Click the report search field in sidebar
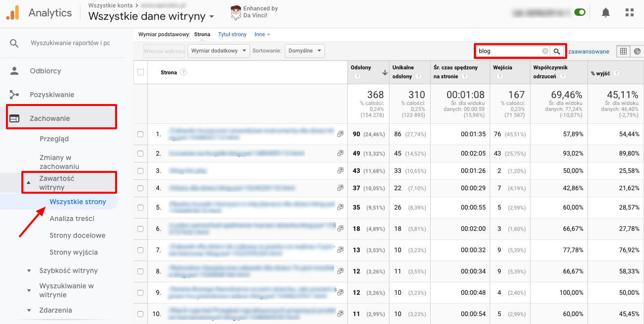The height and width of the screenshot is (324, 644). coord(69,43)
